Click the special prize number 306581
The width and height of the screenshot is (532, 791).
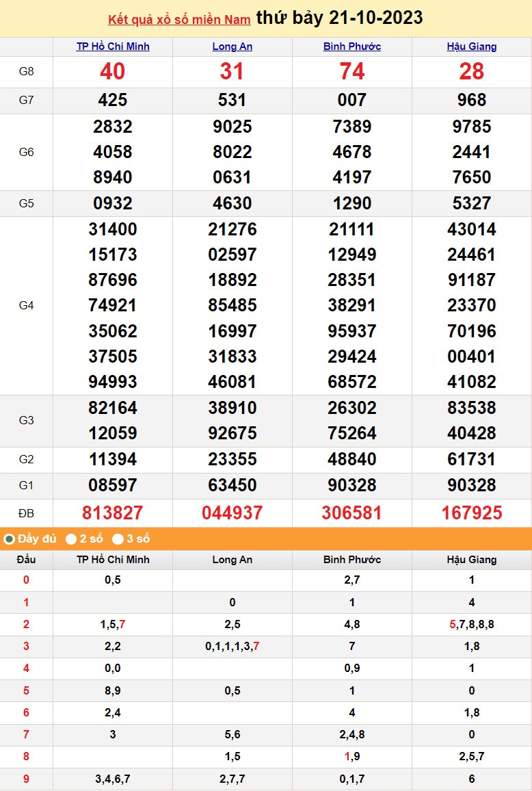352,513
